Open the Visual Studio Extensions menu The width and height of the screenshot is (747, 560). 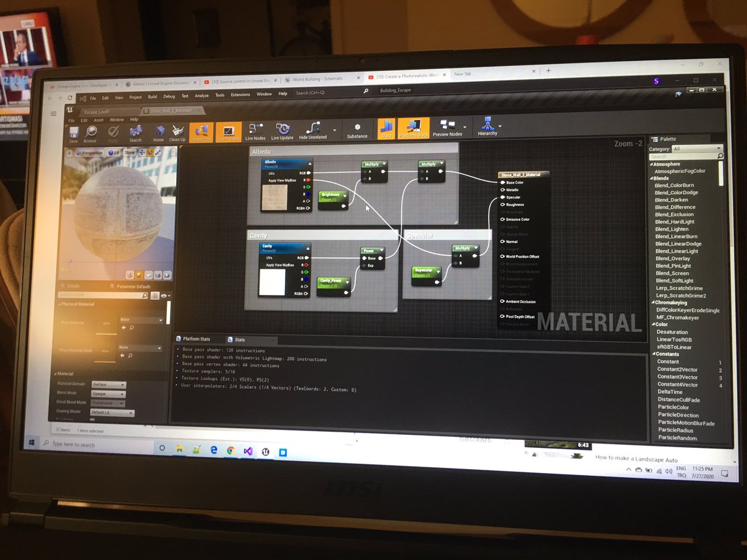[240, 95]
